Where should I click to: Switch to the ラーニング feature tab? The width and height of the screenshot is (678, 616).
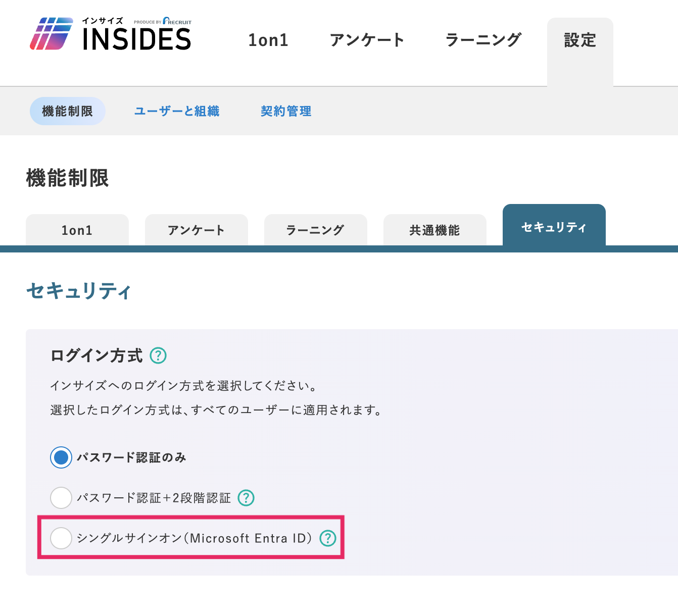[x=316, y=230]
